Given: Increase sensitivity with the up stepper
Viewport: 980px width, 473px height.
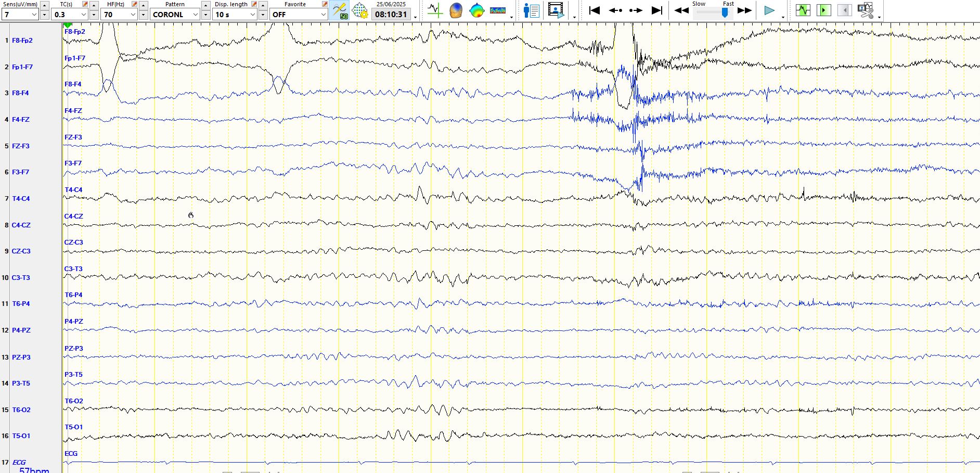Looking at the screenshot, I should coord(45,5).
